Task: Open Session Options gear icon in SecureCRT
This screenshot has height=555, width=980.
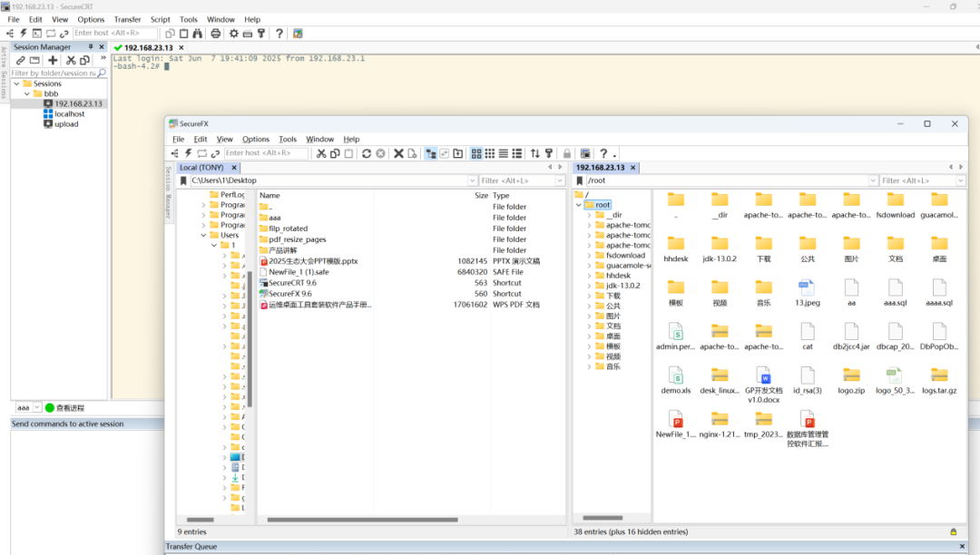Action: pyautogui.click(x=233, y=34)
